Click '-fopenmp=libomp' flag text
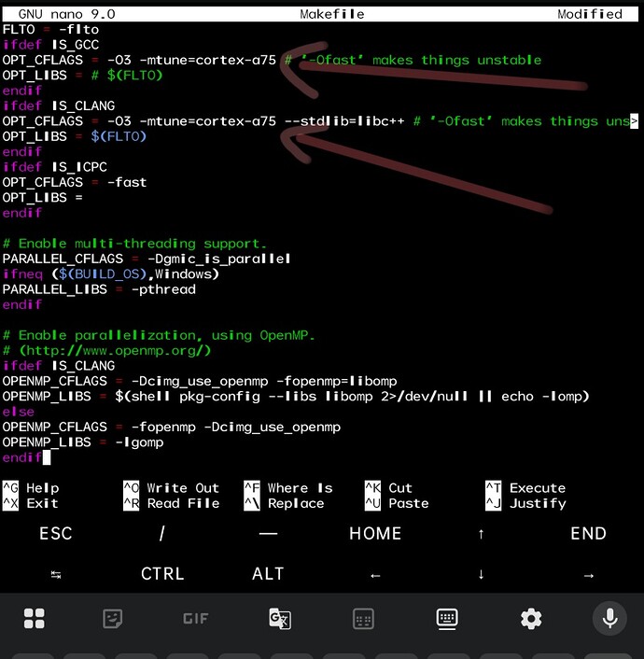Screen dimensions: 644x659 coord(337,381)
